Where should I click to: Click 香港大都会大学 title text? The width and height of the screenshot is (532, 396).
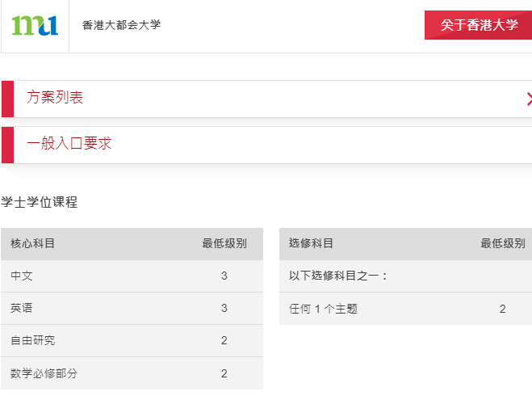coord(121,25)
